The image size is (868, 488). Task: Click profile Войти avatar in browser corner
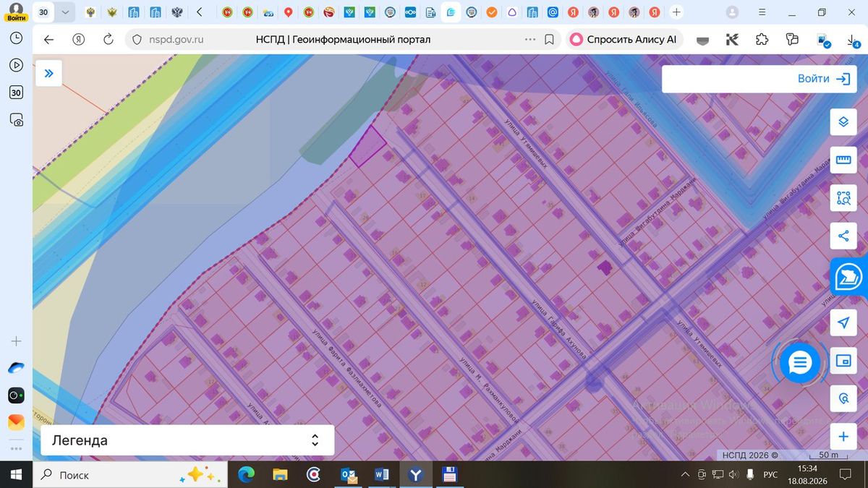[x=16, y=12]
